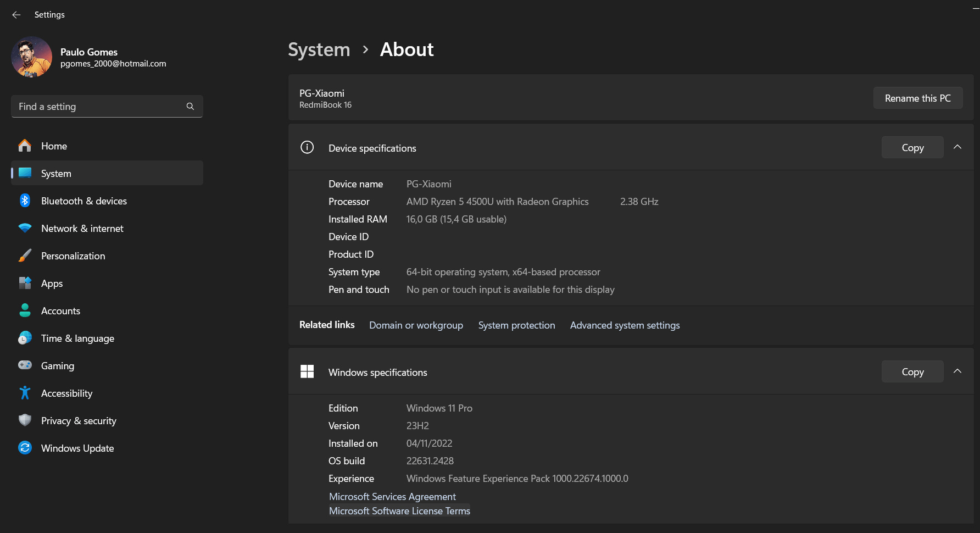The image size is (980, 533).
Task: Click the breadcrumb chevron separator
Action: pos(365,49)
